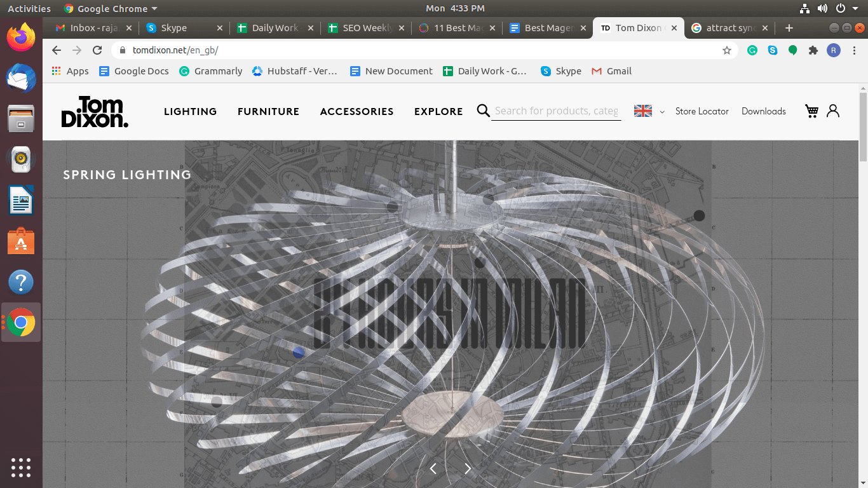Open the Chrome profile avatar R
The height and width of the screenshot is (488, 868).
pos(834,50)
